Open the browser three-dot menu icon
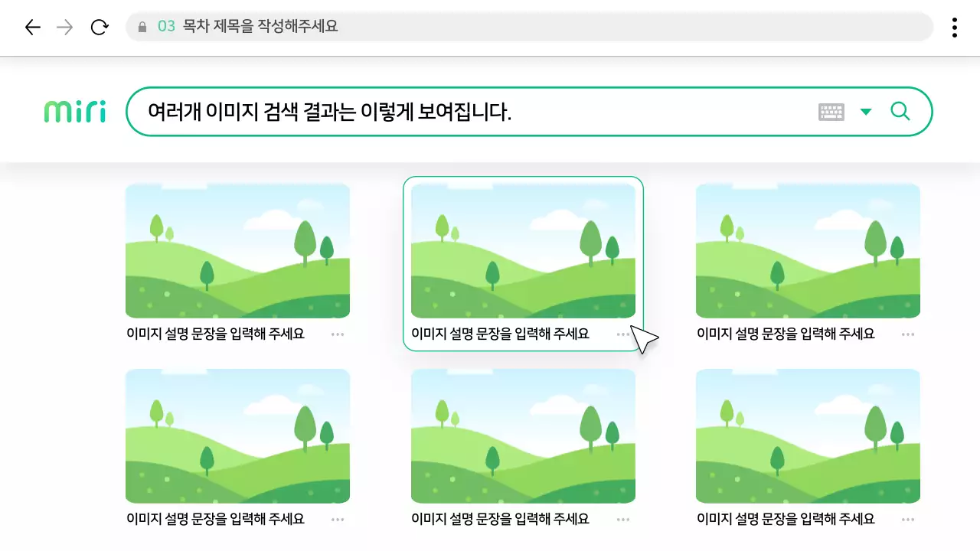980x551 pixels. (954, 27)
